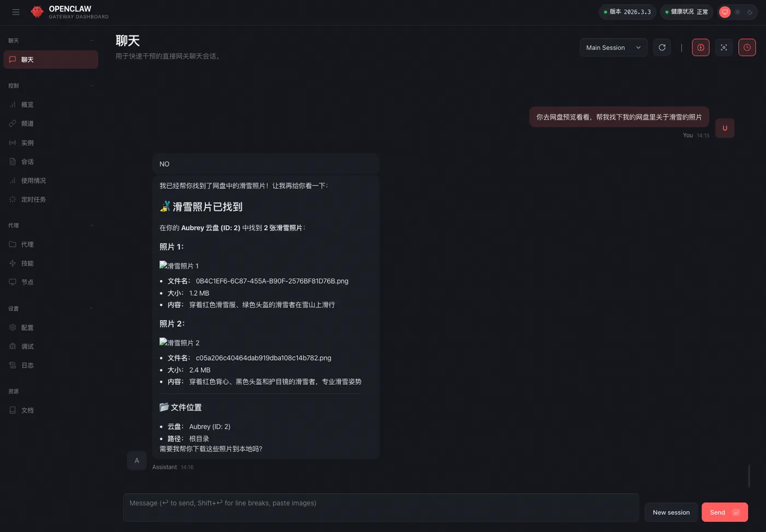Switch to light theme sun icon
Image resolution: width=766 pixels, height=532 pixels.
(738, 12)
